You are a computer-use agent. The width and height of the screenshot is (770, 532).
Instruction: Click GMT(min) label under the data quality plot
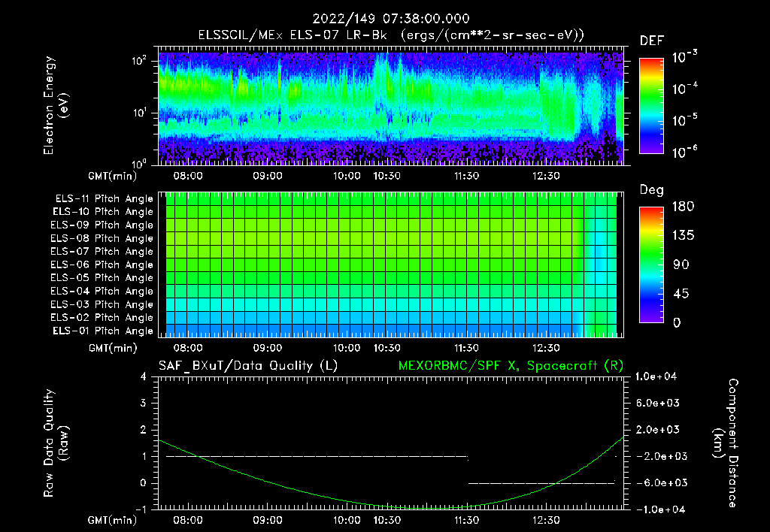[x=113, y=520]
